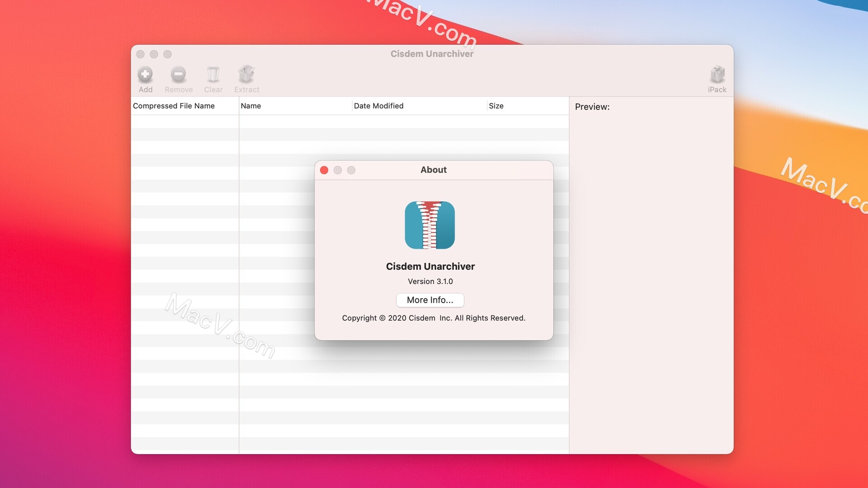The image size is (868, 488).
Task: Click the Add file icon
Action: click(145, 73)
